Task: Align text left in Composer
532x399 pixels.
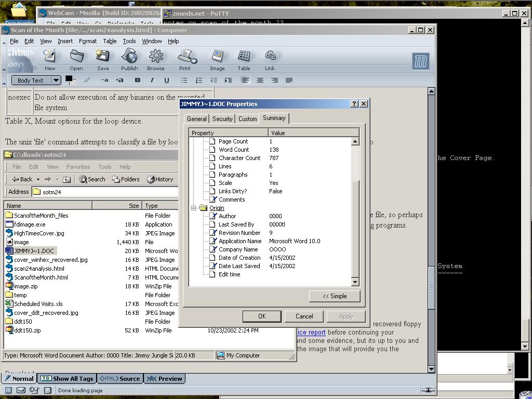Action: click(x=245, y=81)
